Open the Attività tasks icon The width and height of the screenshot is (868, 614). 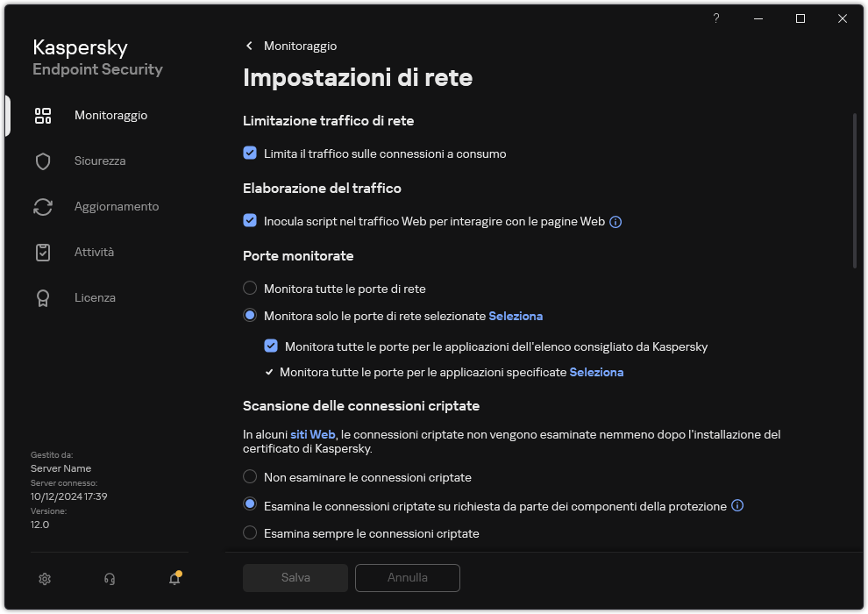point(42,252)
